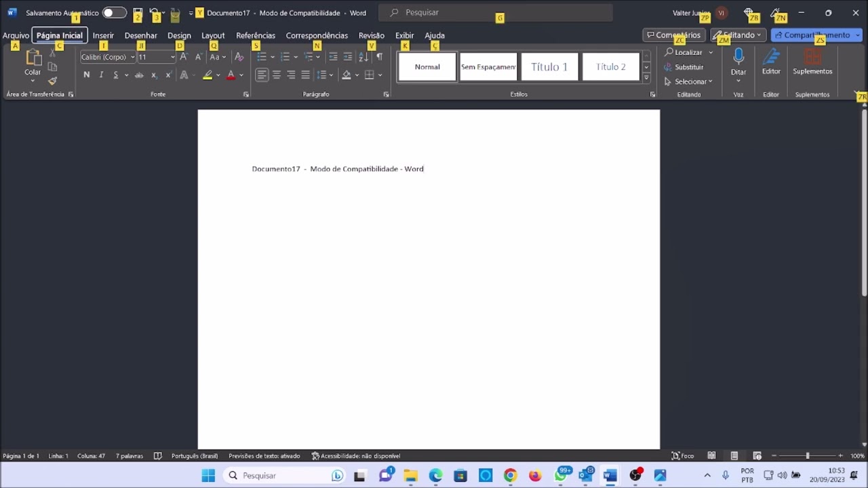
Task: Click the Copy icon in clipboard group
Action: (52, 67)
